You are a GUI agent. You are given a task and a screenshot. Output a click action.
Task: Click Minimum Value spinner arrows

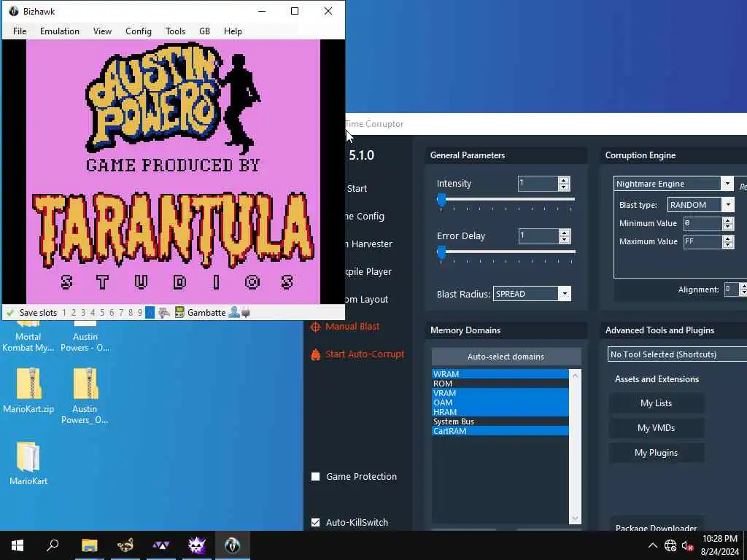pyautogui.click(x=728, y=223)
